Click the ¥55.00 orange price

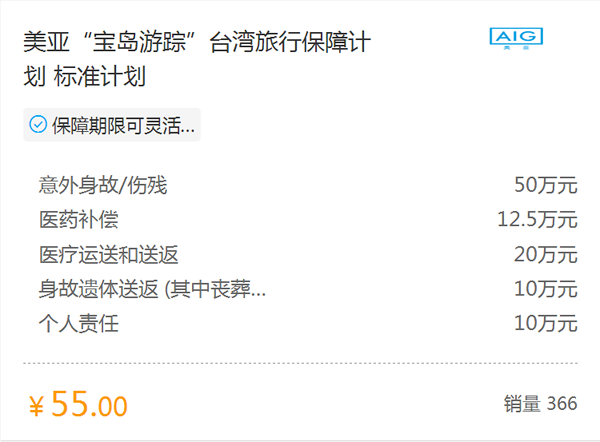coord(78,404)
